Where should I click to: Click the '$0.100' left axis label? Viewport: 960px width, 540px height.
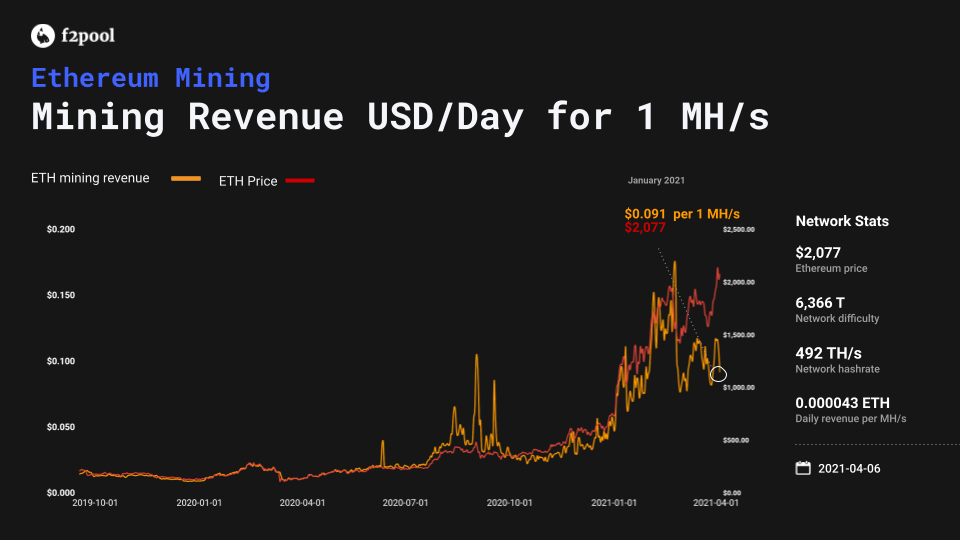click(x=61, y=361)
